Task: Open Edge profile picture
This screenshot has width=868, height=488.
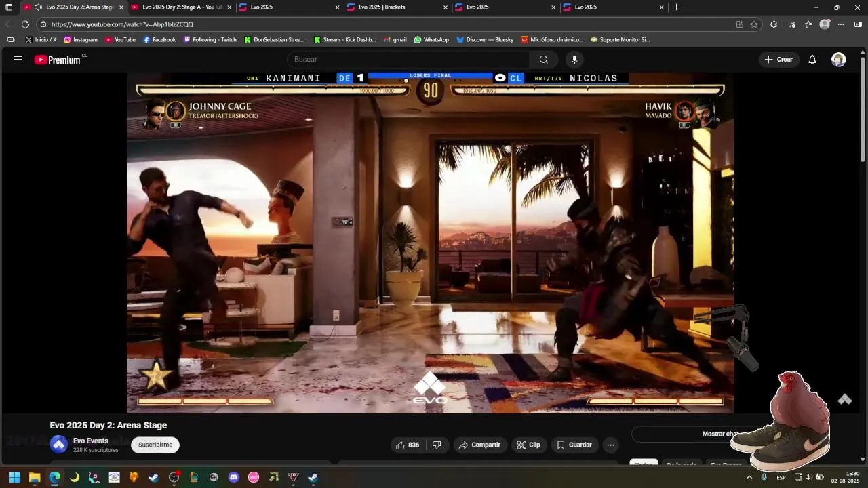Action: [825, 24]
